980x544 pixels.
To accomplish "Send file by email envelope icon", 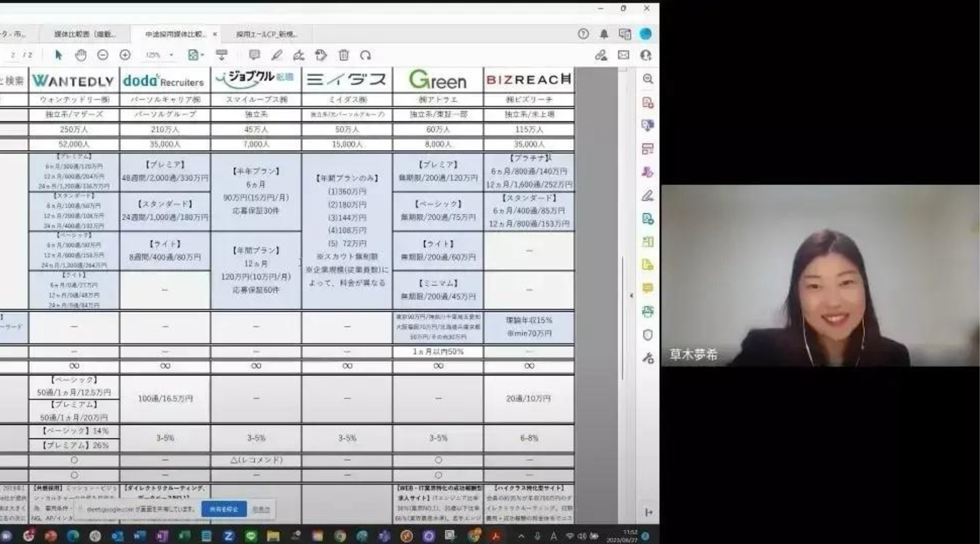I will (x=623, y=55).
